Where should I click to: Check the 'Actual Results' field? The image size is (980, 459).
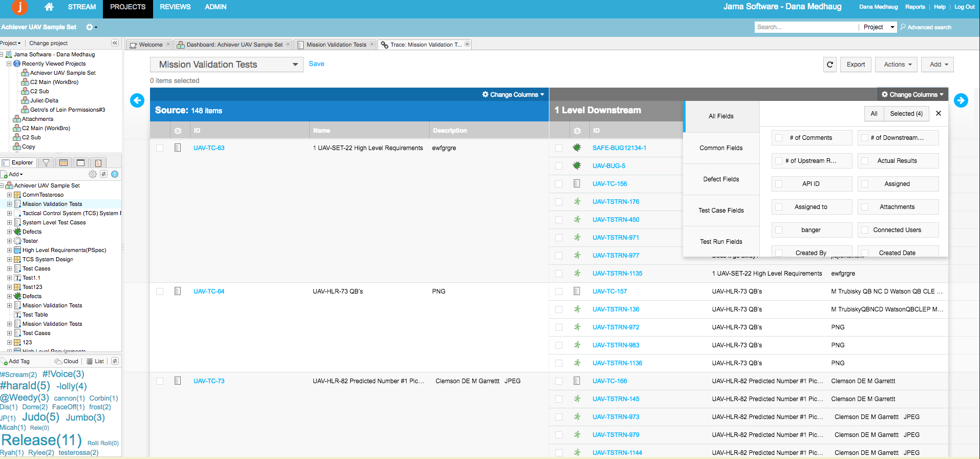865,161
